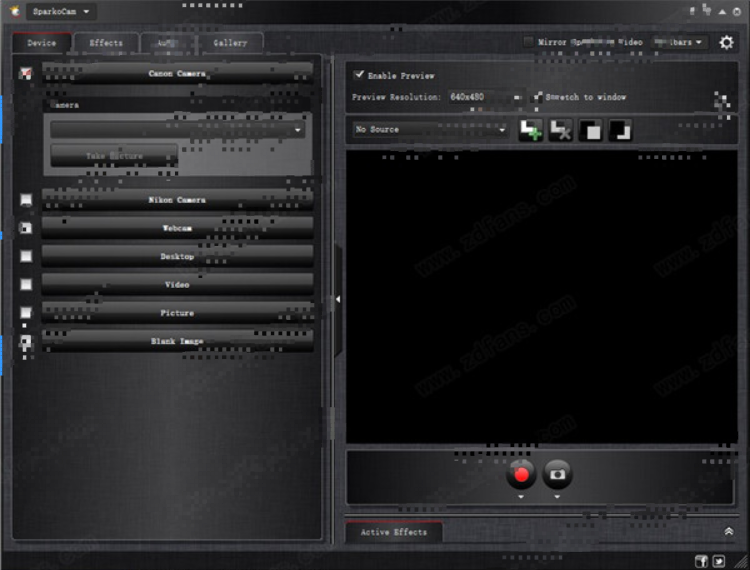Open snapshot options dropdown arrow
Image resolution: width=750 pixels, height=570 pixels.
(557, 497)
